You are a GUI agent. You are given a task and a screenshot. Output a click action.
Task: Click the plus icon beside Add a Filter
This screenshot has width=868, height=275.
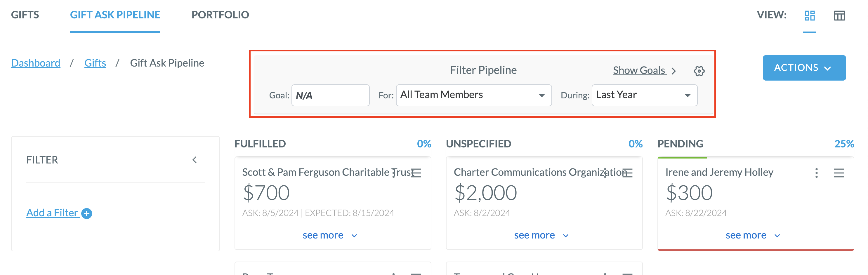tap(87, 213)
